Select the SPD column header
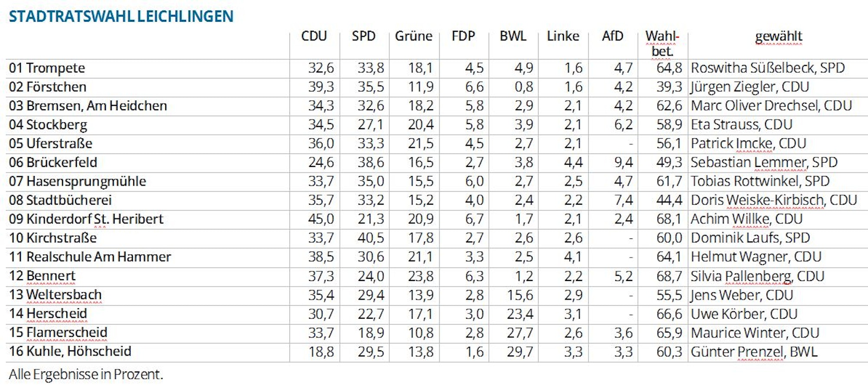868x385 pixels. 364,36
